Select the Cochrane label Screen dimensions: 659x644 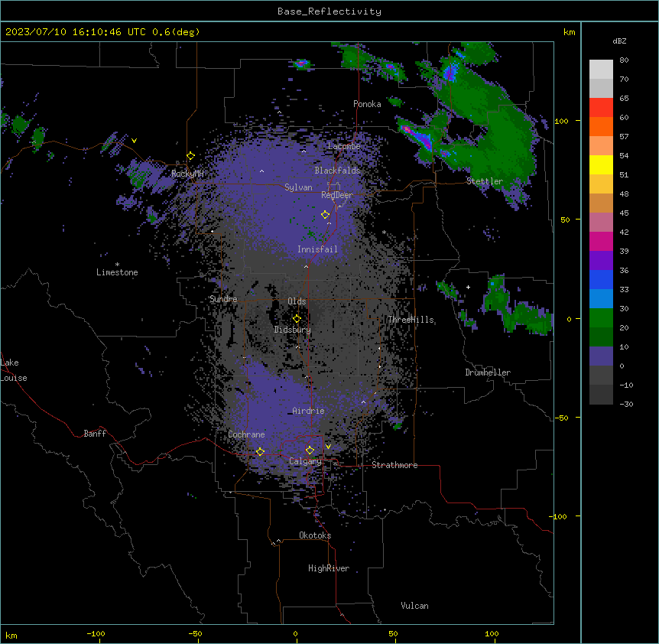coord(246,434)
